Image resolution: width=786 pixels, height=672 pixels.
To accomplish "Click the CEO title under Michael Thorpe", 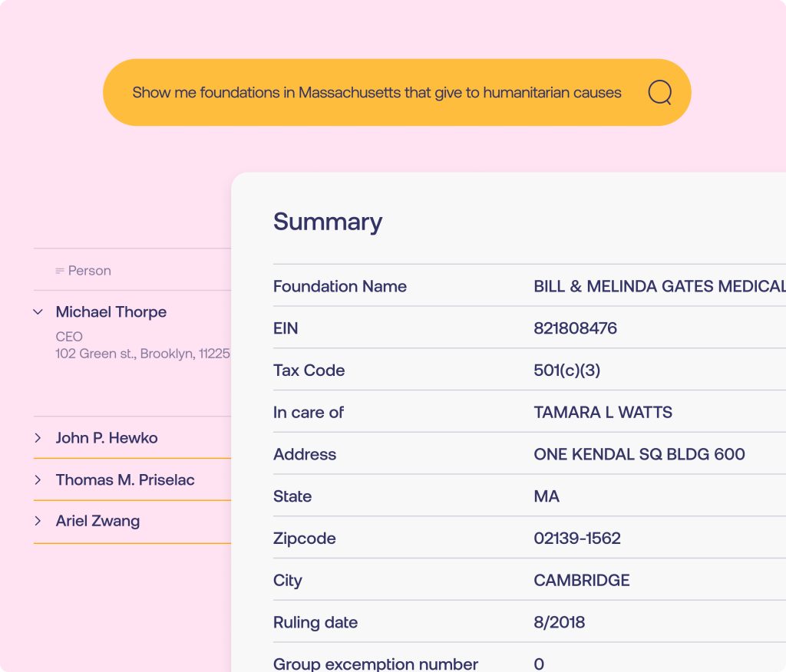I will coord(68,337).
